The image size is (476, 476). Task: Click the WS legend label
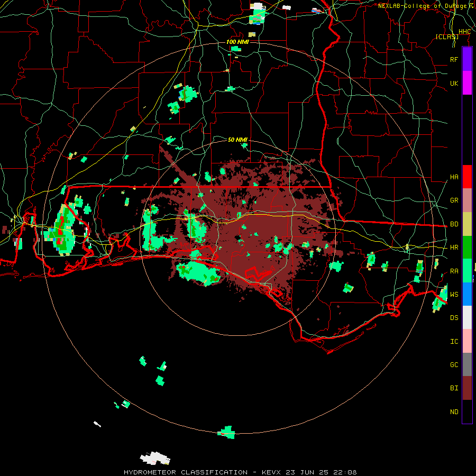454,294
